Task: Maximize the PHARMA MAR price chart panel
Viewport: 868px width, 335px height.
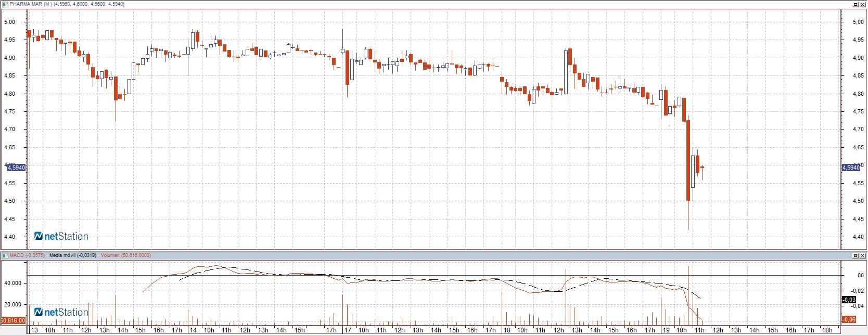Action: tap(856, 4)
